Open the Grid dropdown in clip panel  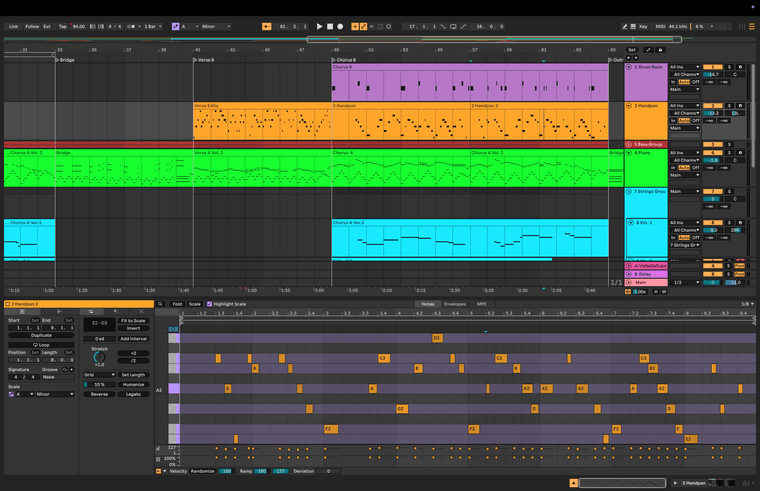click(x=99, y=375)
